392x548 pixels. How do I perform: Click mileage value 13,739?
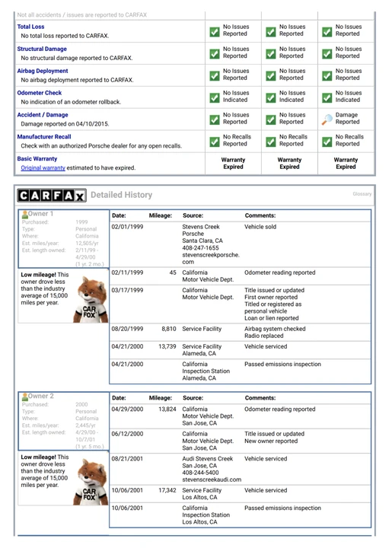click(167, 347)
